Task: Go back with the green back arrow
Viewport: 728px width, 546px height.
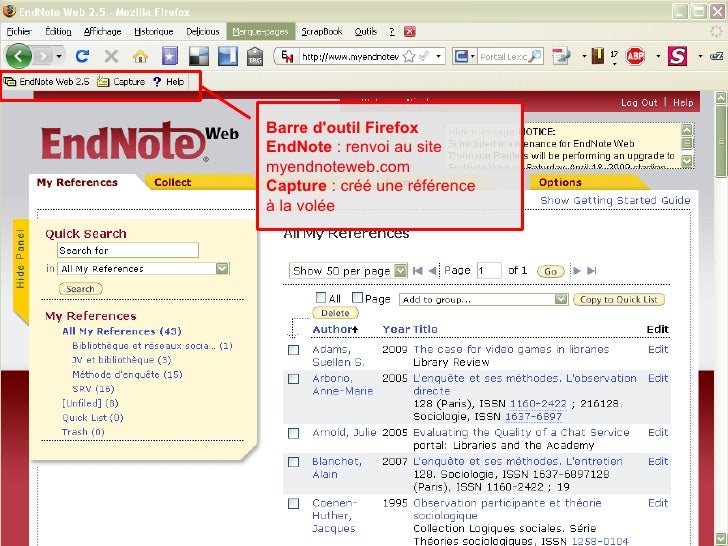Action: 19,56
